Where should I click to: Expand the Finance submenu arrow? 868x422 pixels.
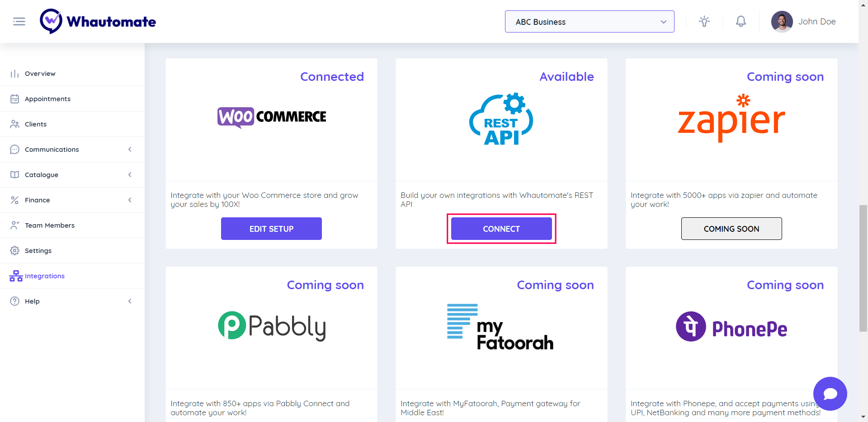pos(130,200)
